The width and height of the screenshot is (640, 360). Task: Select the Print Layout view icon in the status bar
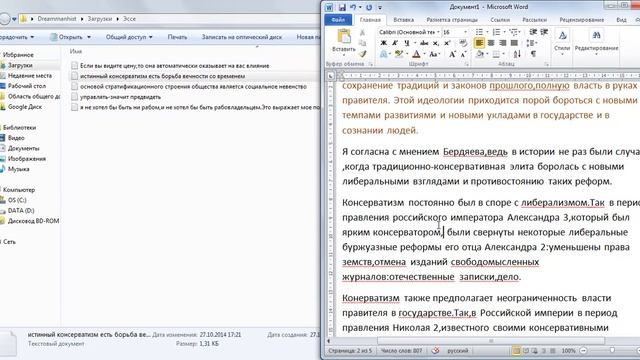tap(516, 351)
